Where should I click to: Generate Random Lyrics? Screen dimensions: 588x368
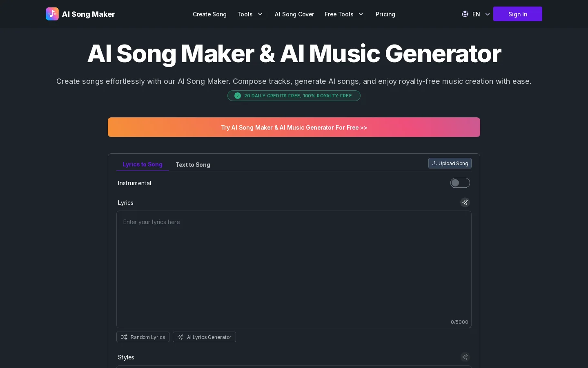click(143, 337)
